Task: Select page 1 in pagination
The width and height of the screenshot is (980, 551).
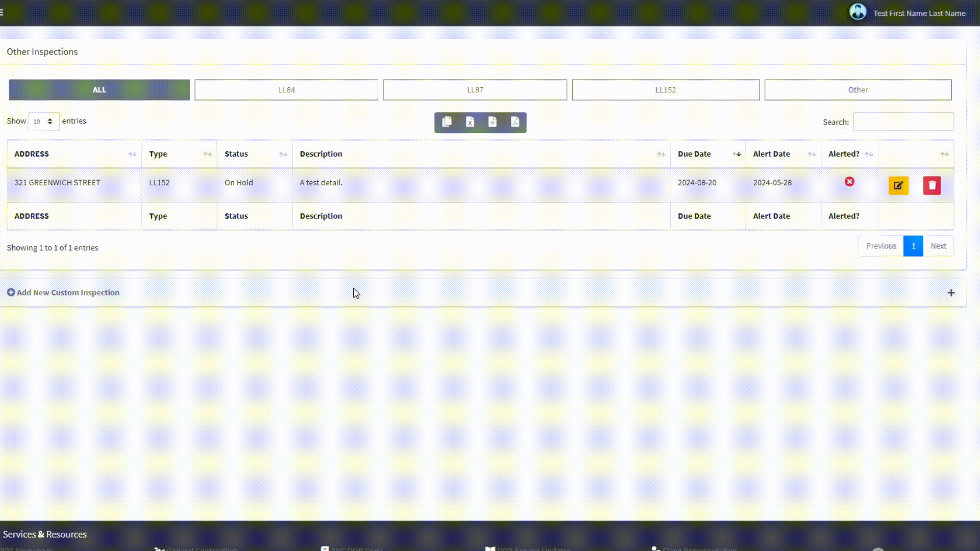Action: pos(913,246)
